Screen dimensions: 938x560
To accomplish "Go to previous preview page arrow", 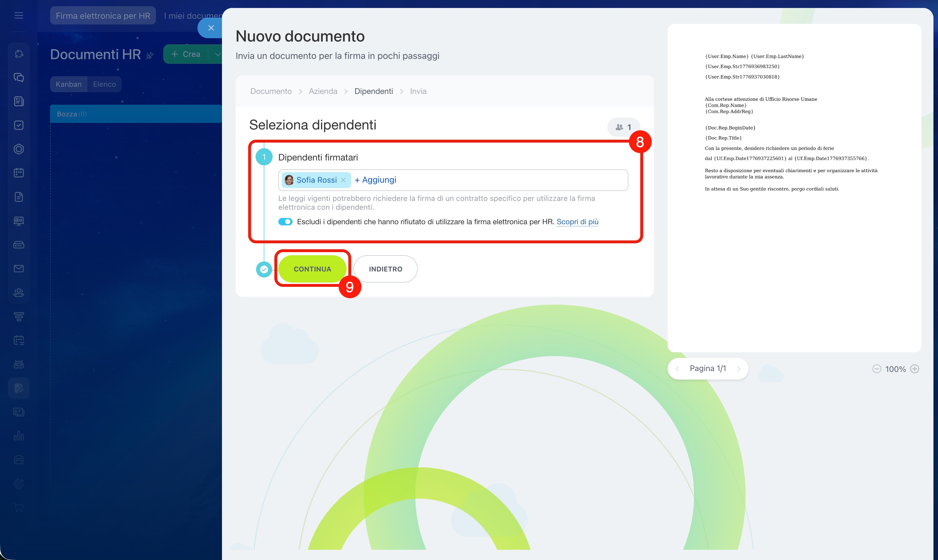I will (x=677, y=369).
